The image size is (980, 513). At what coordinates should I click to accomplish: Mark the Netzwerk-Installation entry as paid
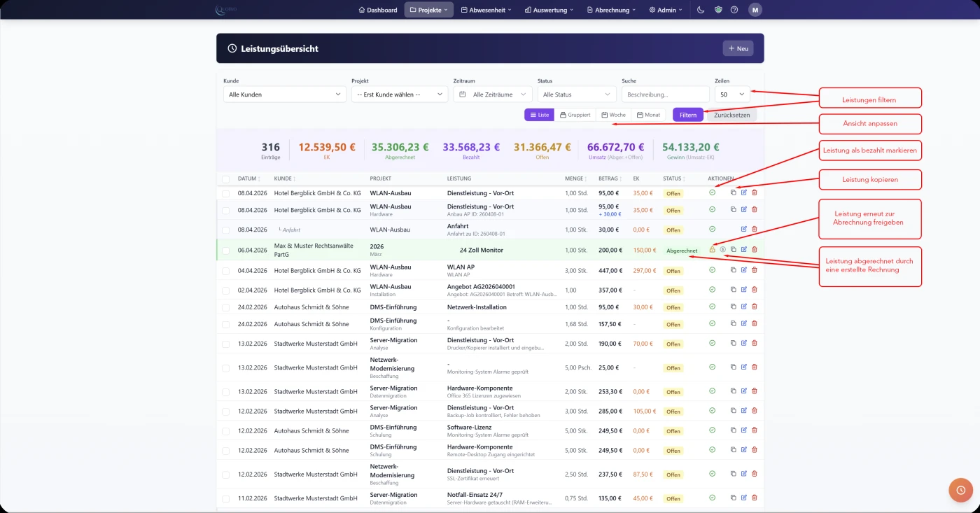pyautogui.click(x=713, y=307)
